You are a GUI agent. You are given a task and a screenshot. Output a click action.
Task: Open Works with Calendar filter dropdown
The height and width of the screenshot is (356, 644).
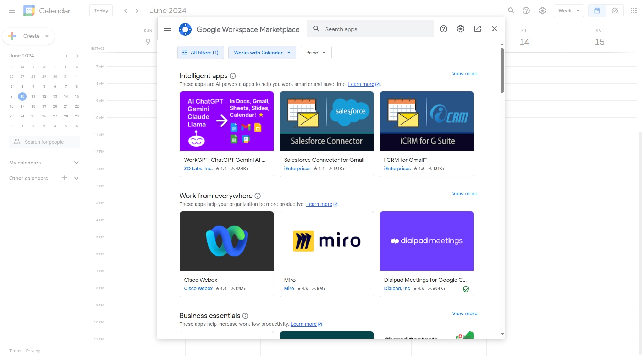[x=262, y=53]
